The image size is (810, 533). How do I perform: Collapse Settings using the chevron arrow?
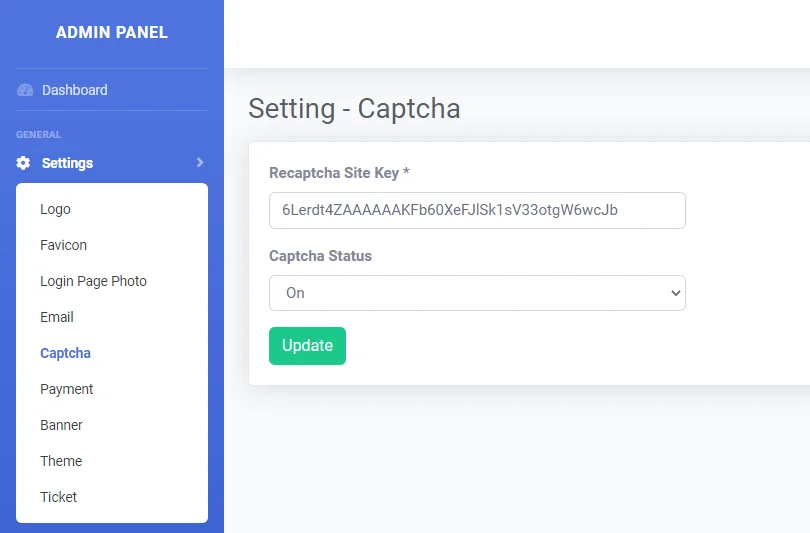[x=200, y=163]
